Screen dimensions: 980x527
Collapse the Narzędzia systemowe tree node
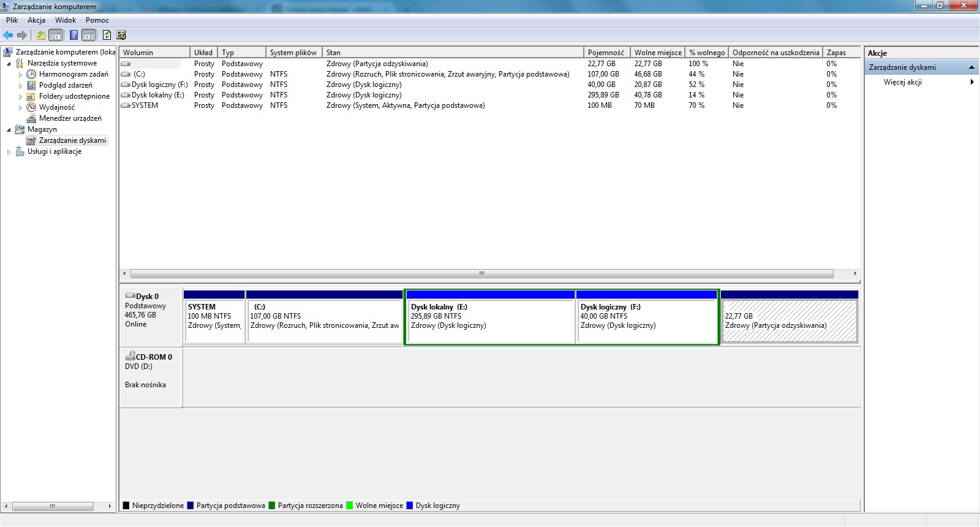coord(9,64)
